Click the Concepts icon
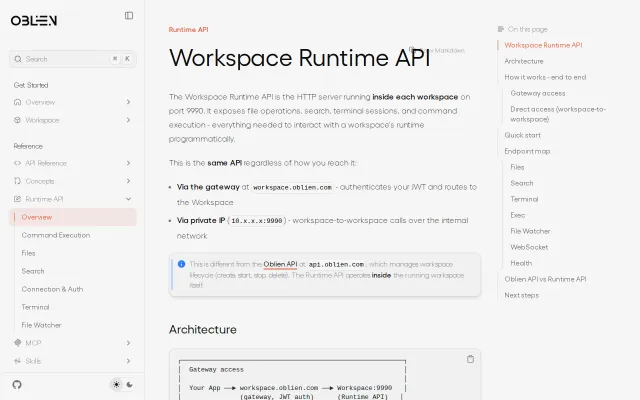The image size is (640, 400). click(x=17, y=181)
